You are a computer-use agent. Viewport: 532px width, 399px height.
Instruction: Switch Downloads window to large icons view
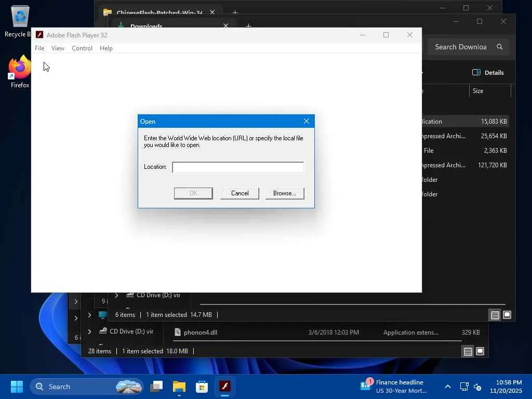(x=507, y=315)
